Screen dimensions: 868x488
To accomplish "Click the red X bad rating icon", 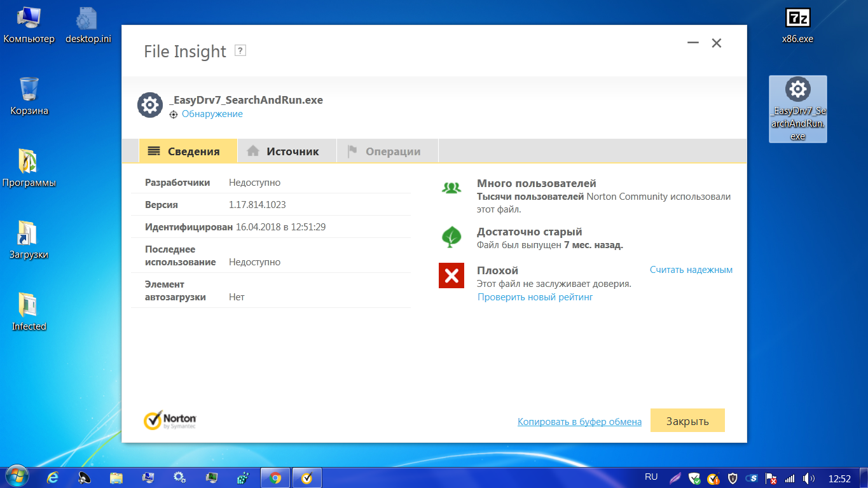I will [x=451, y=275].
